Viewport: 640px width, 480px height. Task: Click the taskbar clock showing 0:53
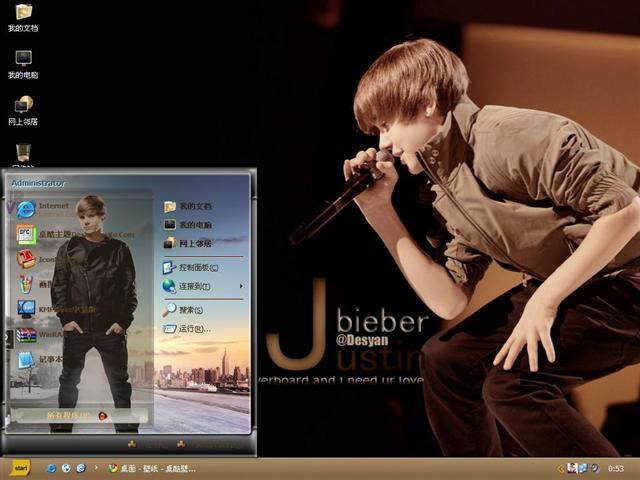click(616, 469)
